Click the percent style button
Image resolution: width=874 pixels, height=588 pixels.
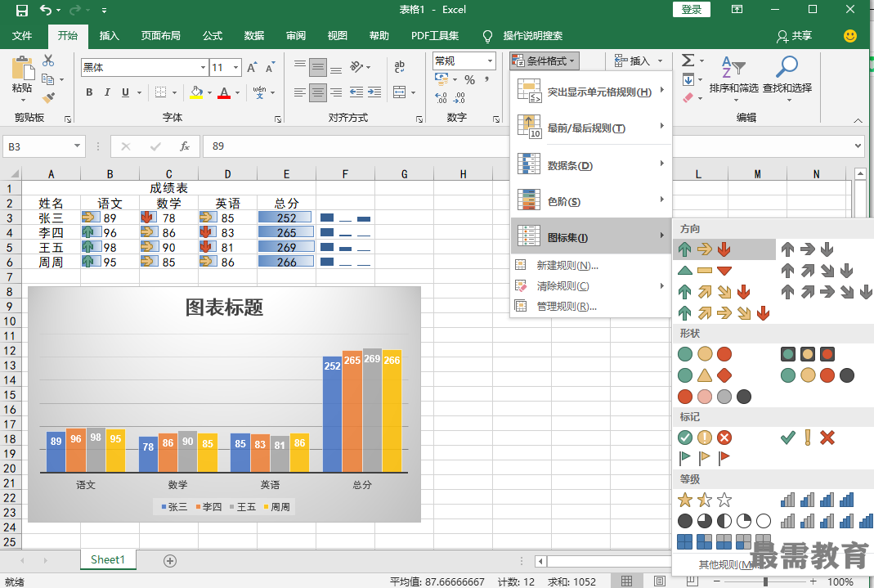[470, 79]
